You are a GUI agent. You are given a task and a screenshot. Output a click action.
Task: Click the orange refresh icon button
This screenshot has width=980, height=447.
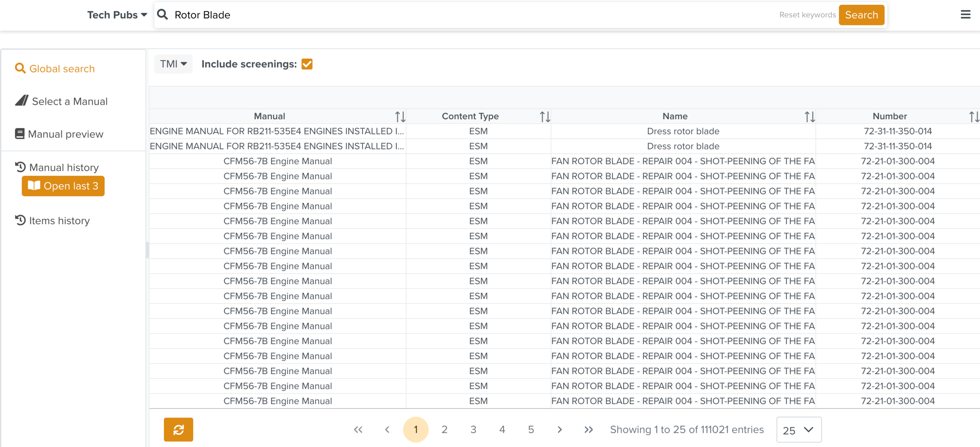[x=178, y=429]
